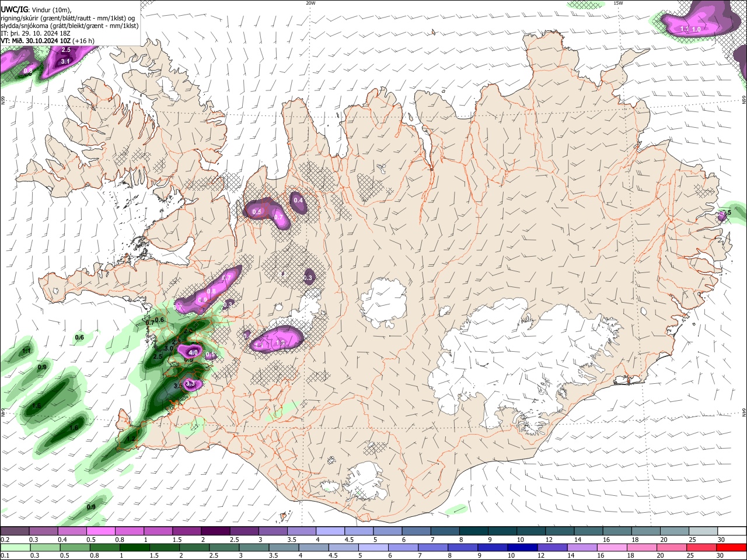Screen dimensions: 747x560
Task: Click the '30' label ending the upper legend
Action: [x=721, y=540]
